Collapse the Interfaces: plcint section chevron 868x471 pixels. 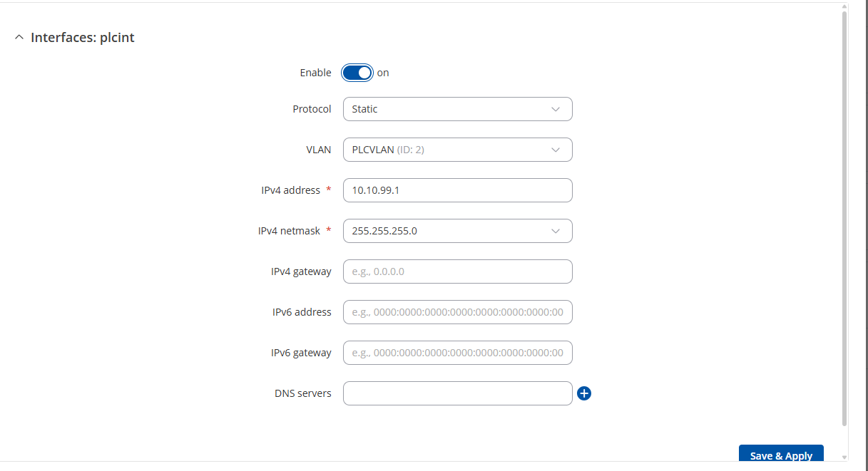pos(19,38)
